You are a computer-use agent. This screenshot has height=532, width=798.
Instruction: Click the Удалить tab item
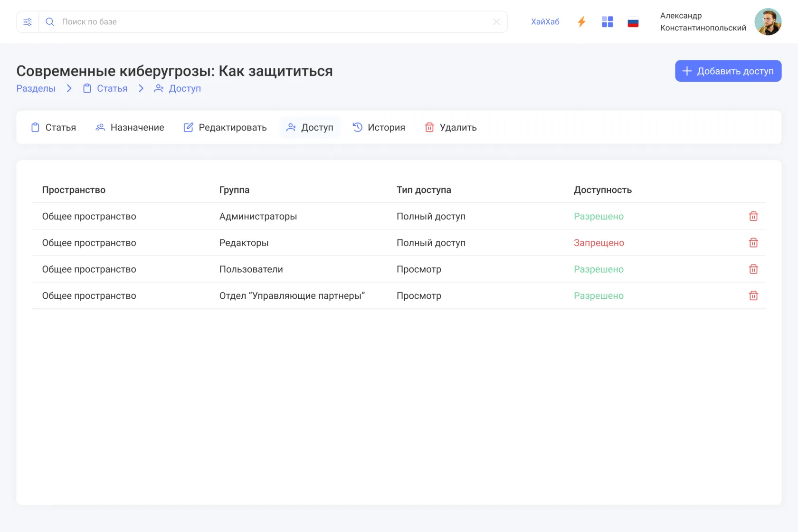pyautogui.click(x=450, y=127)
